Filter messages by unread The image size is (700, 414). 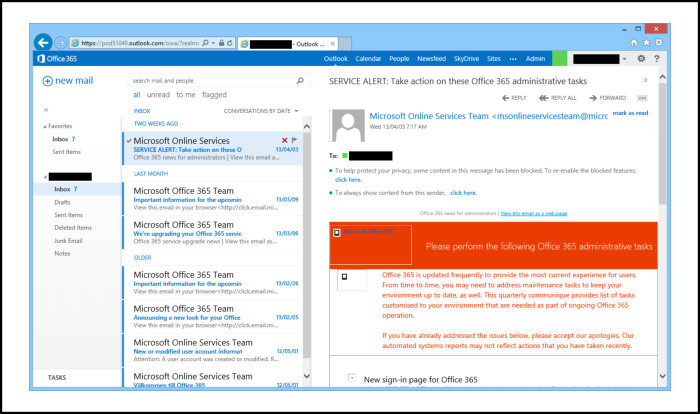pyautogui.click(x=158, y=95)
